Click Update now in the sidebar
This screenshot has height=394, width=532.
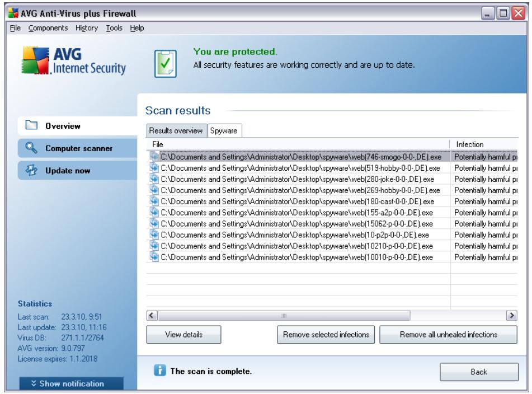77,170
